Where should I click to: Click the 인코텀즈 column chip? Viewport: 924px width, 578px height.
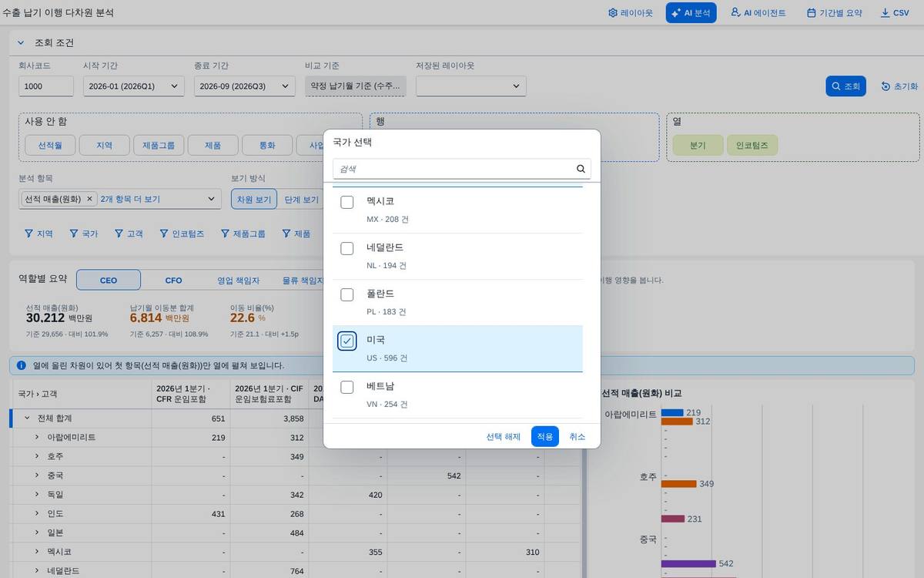(752, 145)
